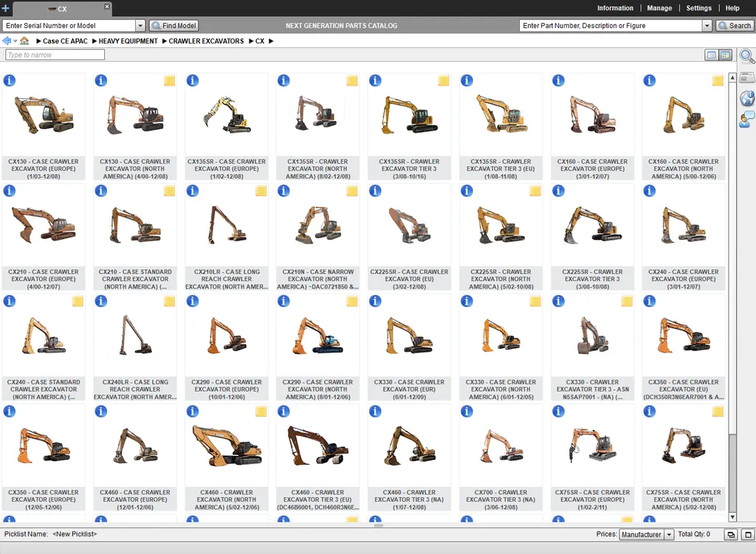Show info for CX240 Europe (3/01-12/07)
Viewport: 756px width, 554px height.
[x=650, y=191]
